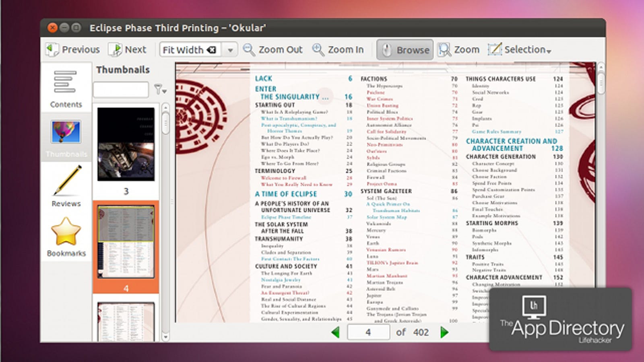This screenshot has width=644, height=362.
Task: Activate the Zoom tool
Action: 458,49
